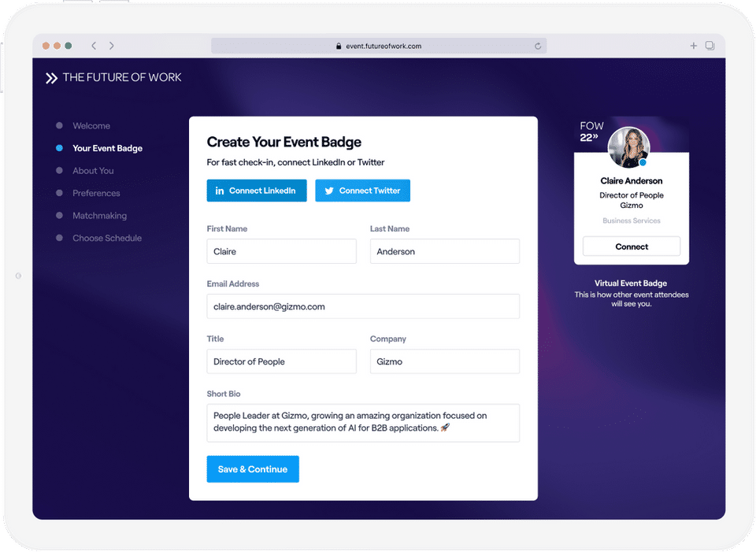Select the Preferences step in the sidebar

[96, 194]
